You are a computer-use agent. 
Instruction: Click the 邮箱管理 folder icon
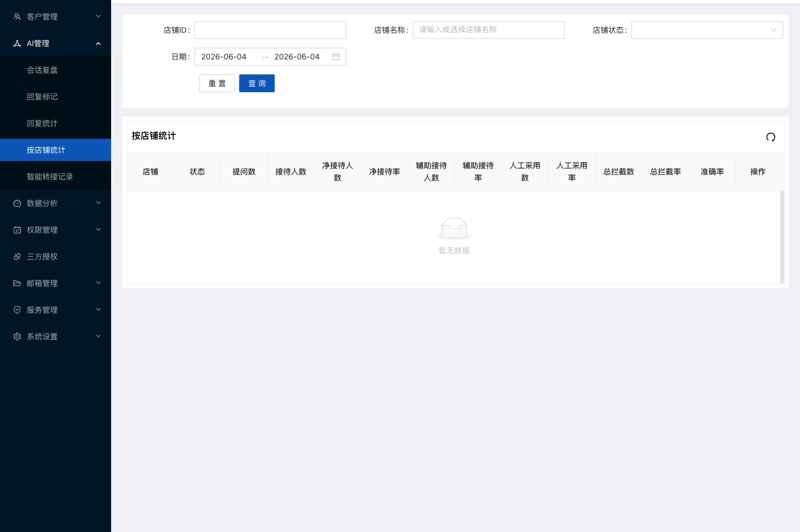tap(17, 283)
